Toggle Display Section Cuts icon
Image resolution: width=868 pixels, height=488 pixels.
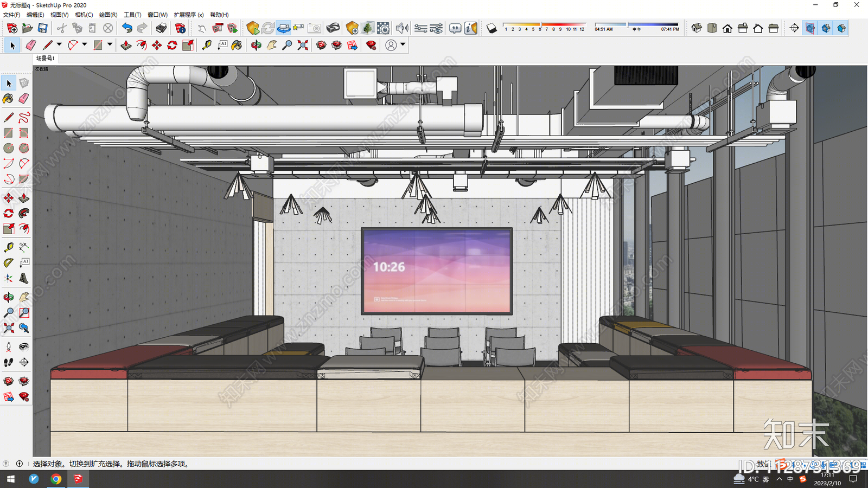[x=826, y=28]
